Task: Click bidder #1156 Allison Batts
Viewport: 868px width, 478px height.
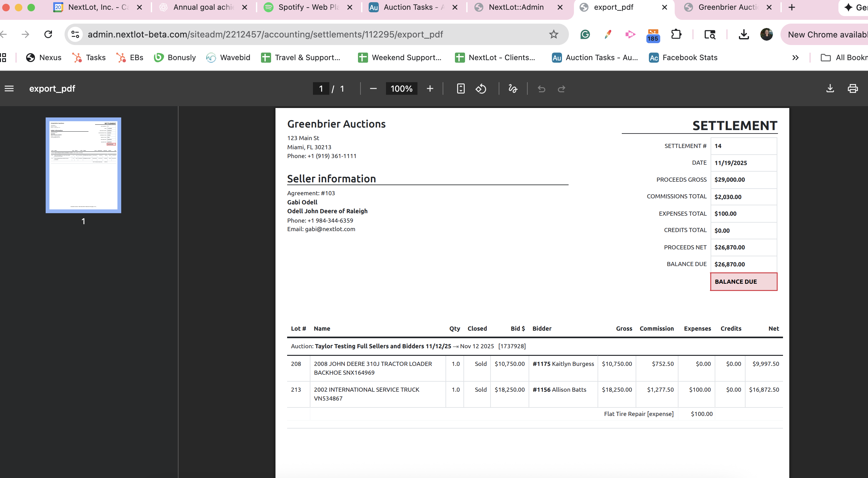Action: 559,390
